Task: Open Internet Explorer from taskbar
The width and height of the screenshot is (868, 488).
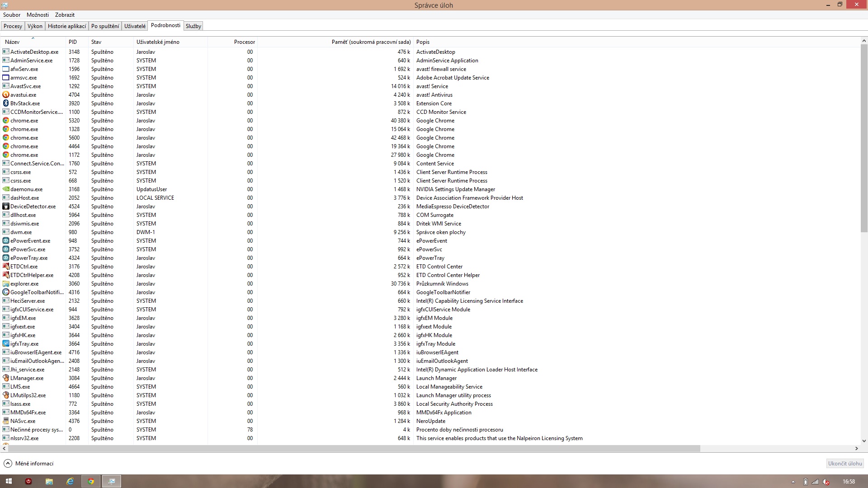Action: tap(70, 481)
